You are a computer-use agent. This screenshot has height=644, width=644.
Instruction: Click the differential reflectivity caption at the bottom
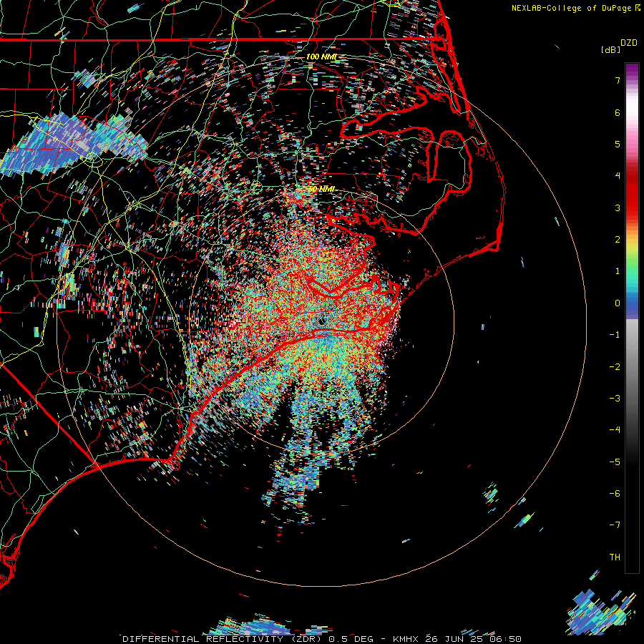(322, 639)
